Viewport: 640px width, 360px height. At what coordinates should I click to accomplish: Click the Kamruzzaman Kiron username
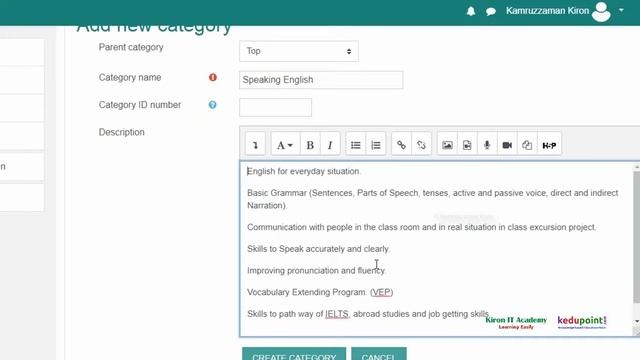[x=547, y=11]
